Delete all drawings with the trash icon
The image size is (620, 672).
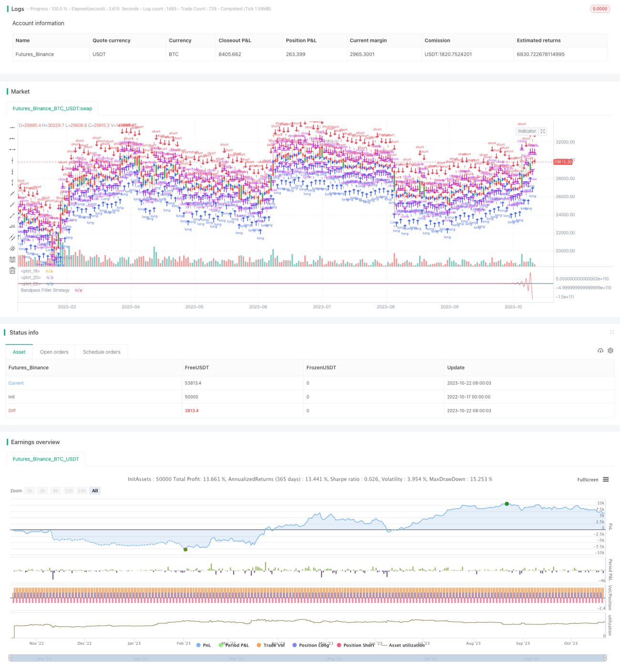pos(12,271)
